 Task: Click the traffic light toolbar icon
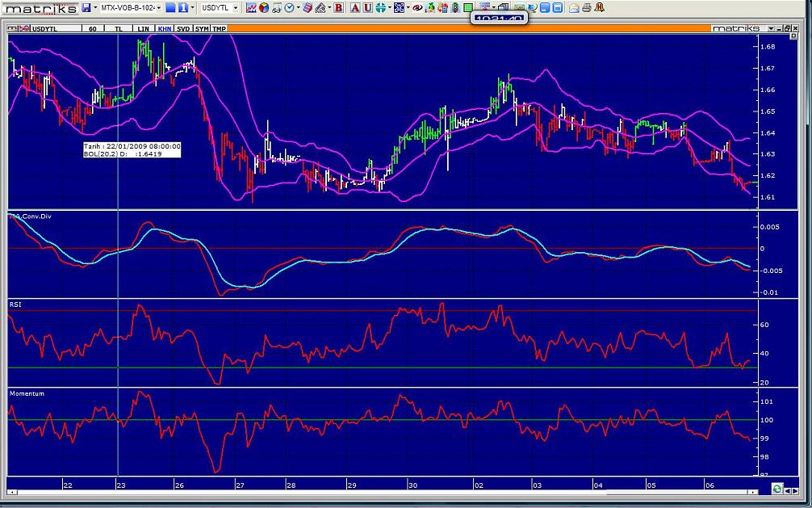[456, 8]
